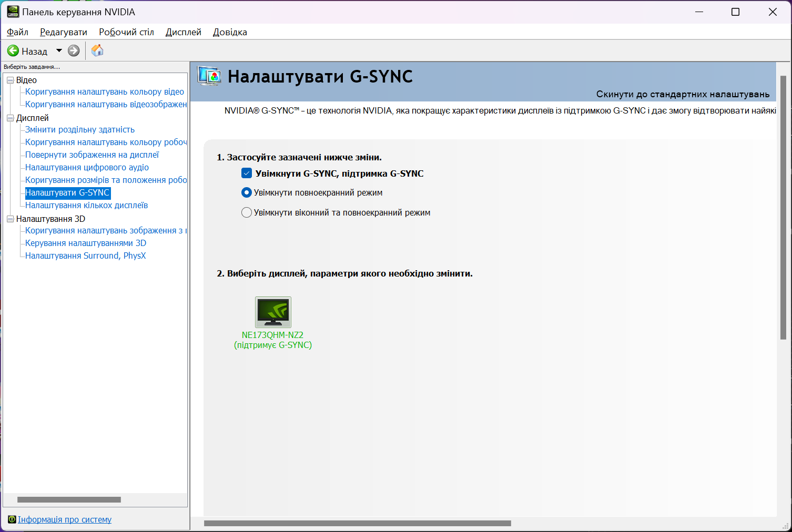This screenshot has width=792, height=532.
Task: Open 'Коригування налаштувань відеозображення' task
Action: (x=106, y=104)
